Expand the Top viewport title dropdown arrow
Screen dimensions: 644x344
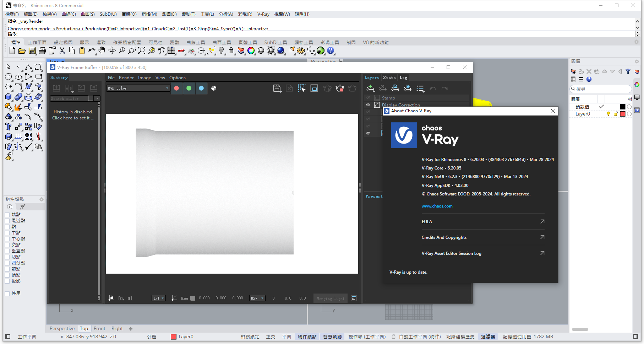tap(62, 61)
